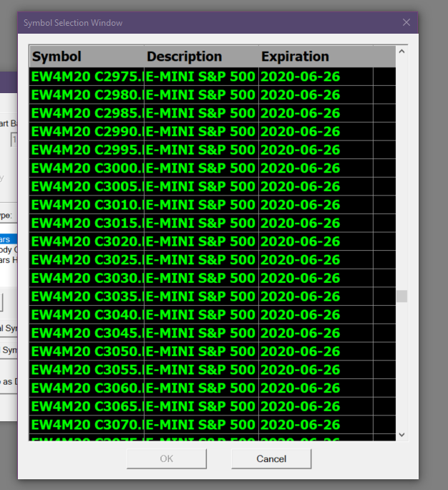The height and width of the screenshot is (490, 448).
Task: Click the Cancel button
Action: click(x=271, y=458)
